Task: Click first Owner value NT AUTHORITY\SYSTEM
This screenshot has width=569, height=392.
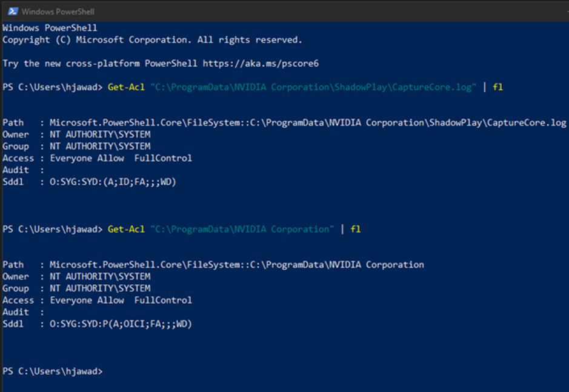Action: point(100,135)
